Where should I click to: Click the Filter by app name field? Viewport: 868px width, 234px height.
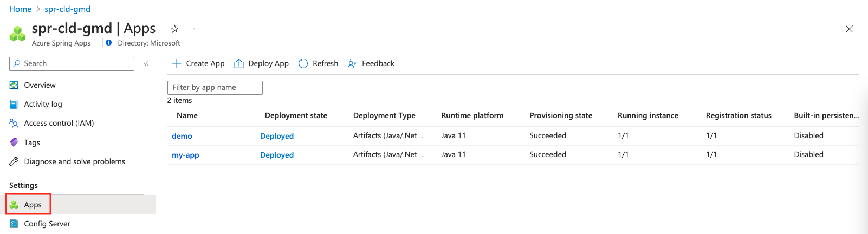click(x=215, y=88)
